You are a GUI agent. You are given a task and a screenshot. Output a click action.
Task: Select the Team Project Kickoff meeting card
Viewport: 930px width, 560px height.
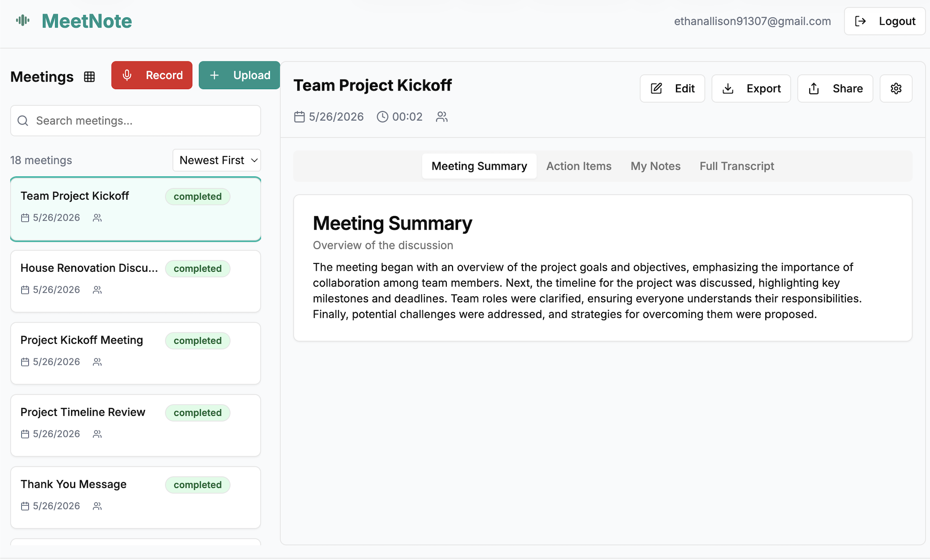pos(136,209)
